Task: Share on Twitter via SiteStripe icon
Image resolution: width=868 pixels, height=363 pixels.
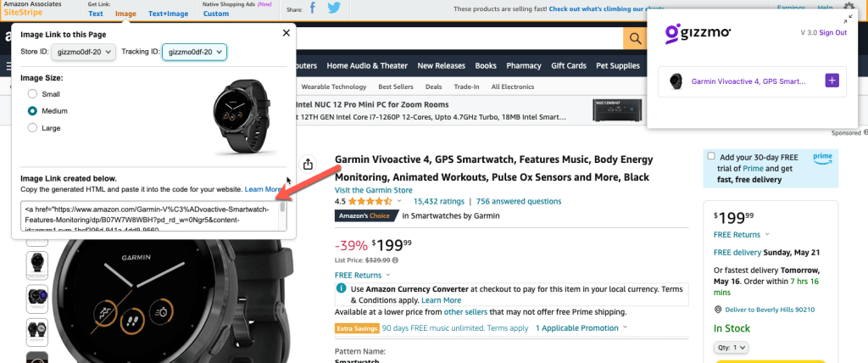Action: [x=334, y=8]
